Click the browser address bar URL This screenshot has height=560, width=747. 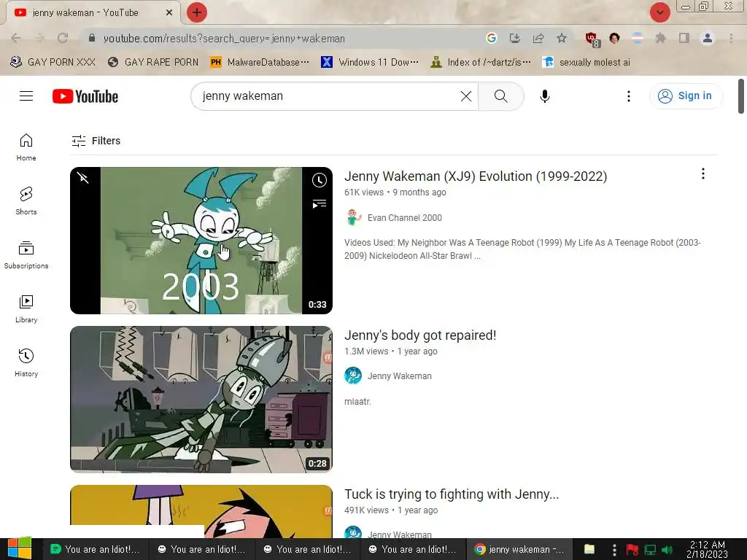(x=224, y=39)
